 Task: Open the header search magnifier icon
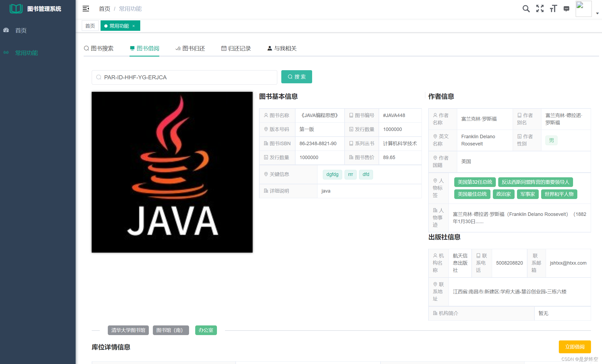526,9
